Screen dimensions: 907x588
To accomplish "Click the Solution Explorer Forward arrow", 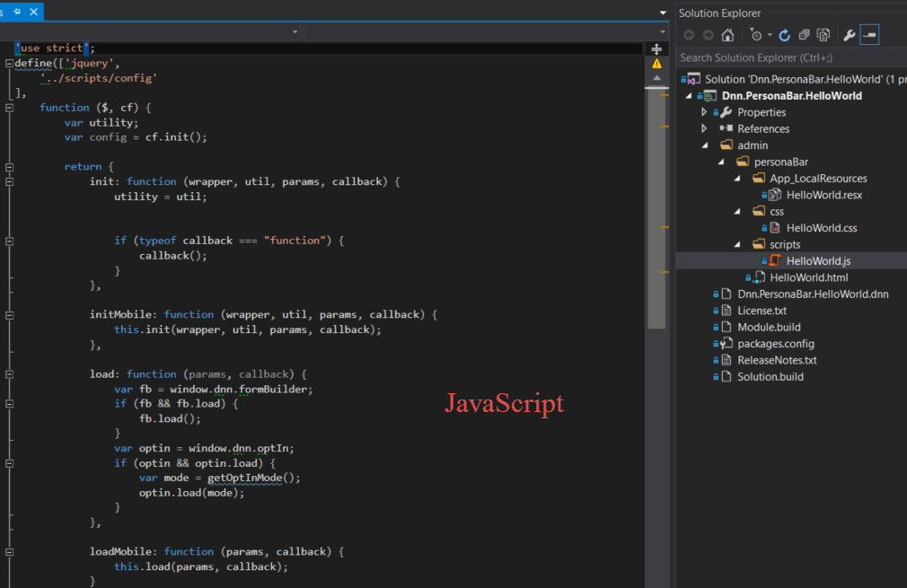I will coord(708,35).
